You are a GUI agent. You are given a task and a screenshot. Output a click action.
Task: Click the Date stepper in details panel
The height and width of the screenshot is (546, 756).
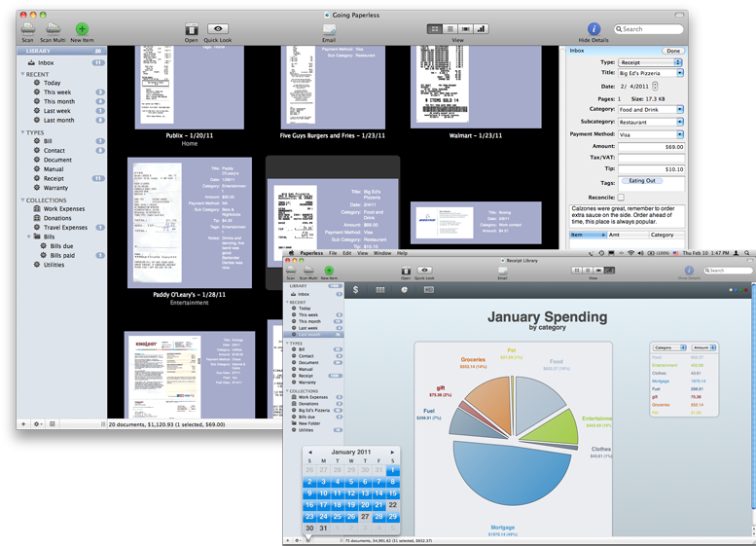point(655,86)
